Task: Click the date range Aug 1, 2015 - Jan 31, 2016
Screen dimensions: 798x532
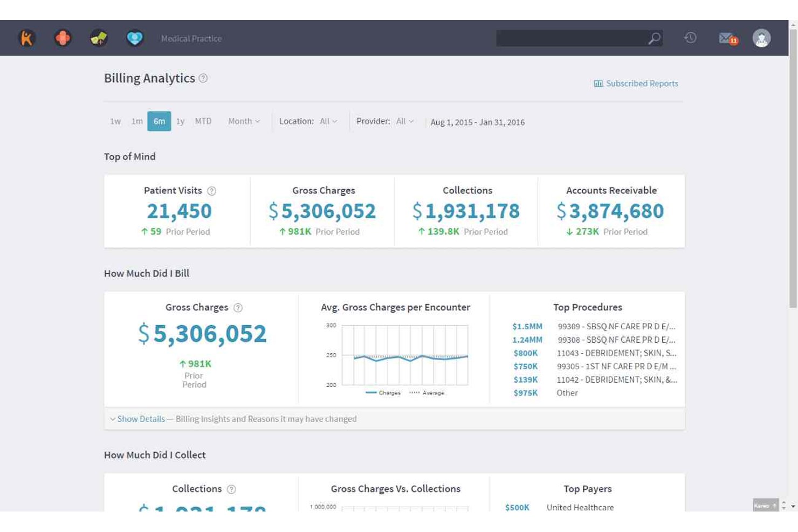Action: click(x=477, y=122)
